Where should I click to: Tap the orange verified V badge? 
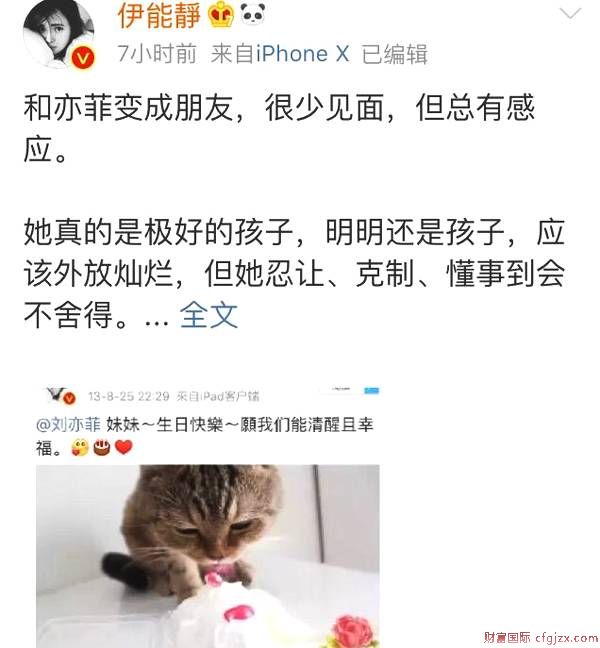[x=83, y=57]
